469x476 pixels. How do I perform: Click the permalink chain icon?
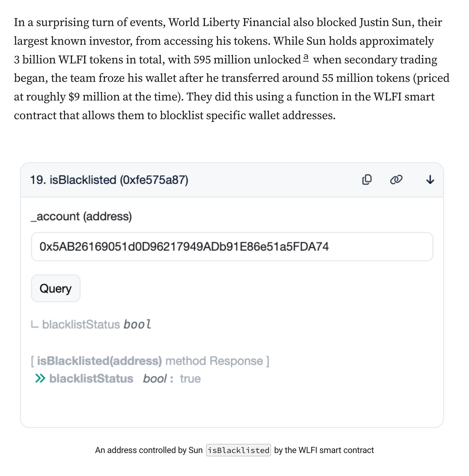pyautogui.click(x=396, y=179)
